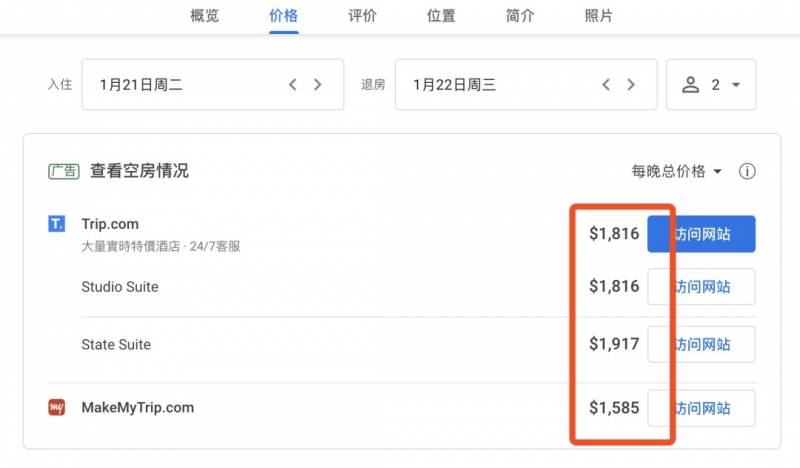This screenshot has width=800, height=468.
Task: Visit website for State Suite
Action: [702, 345]
